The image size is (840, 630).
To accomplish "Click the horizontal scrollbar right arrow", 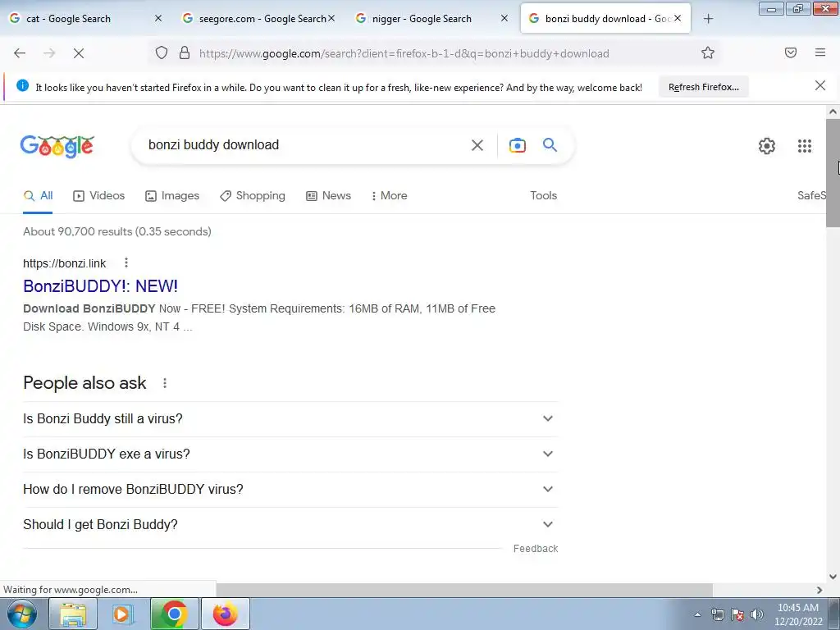I will (x=819, y=590).
